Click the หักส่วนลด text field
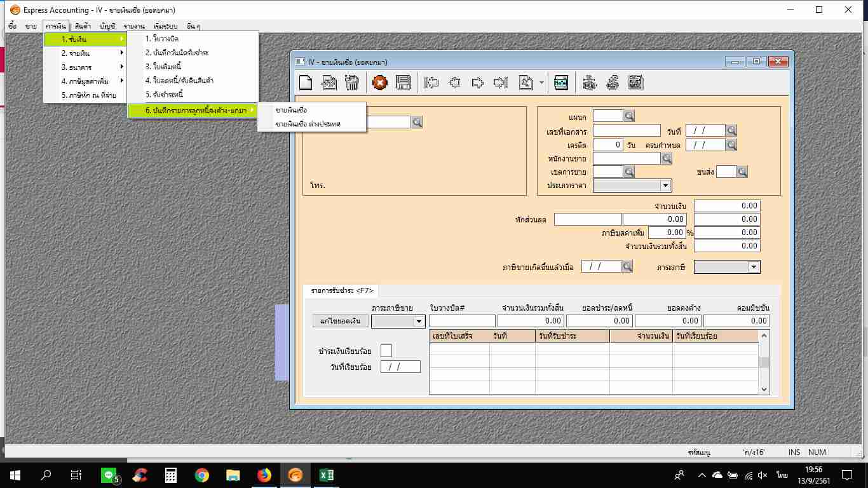868x488 pixels. 588,219
